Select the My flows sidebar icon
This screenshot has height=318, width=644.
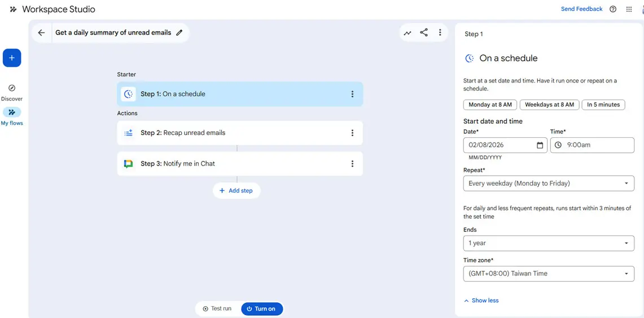tap(12, 112)
